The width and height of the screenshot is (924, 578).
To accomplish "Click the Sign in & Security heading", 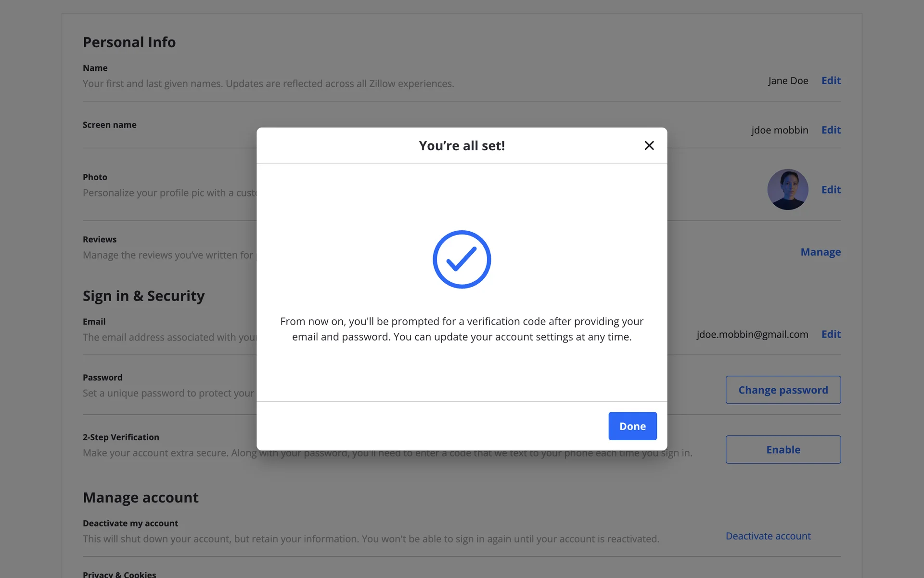I will coord(143,296).
